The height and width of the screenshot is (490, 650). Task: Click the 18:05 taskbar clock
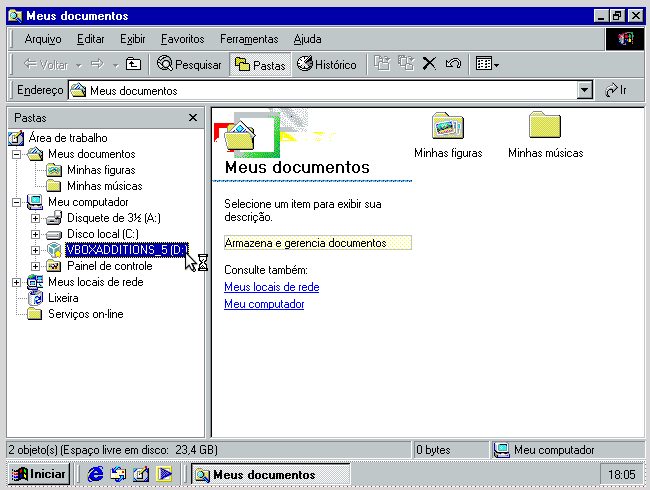tap(621, 474)
